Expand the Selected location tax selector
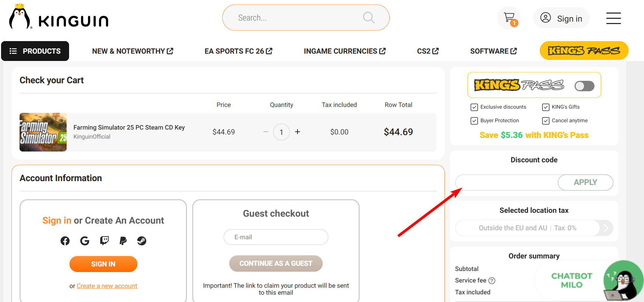The width and height of the screenshot is (644, 302). pyautogui.click(x=606, y=228)
